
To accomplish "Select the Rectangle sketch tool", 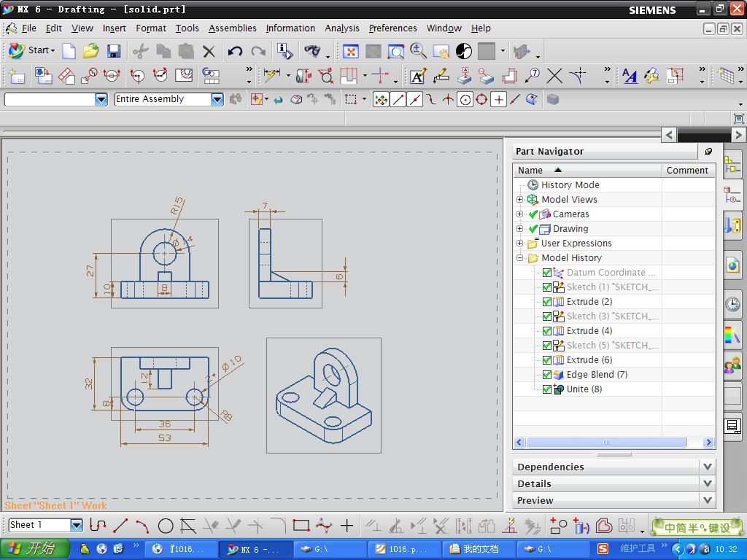I will 301,525.
